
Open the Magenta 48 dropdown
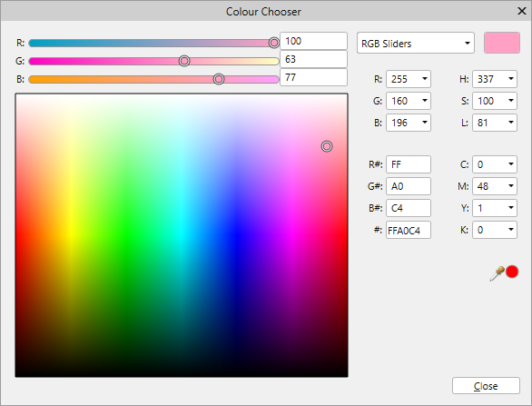[510, 186]
